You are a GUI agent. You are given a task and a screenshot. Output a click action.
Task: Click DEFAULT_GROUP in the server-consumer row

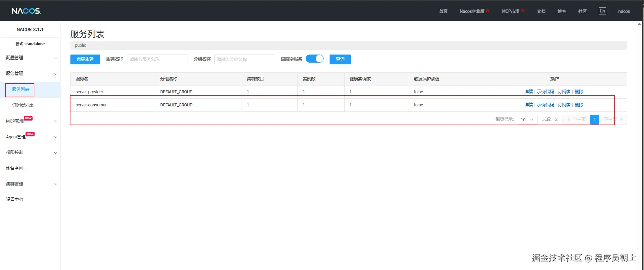pos(176,105)
